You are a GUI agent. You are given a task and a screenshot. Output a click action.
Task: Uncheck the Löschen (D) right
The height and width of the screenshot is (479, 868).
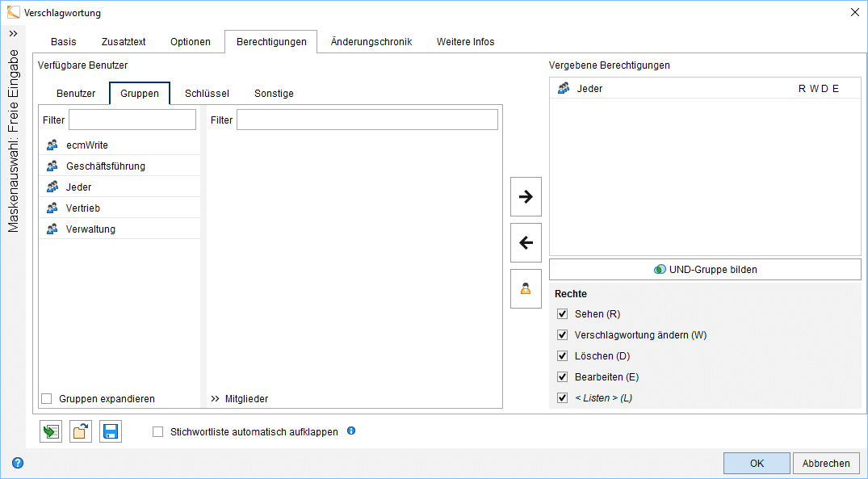(x=563, y=356)
